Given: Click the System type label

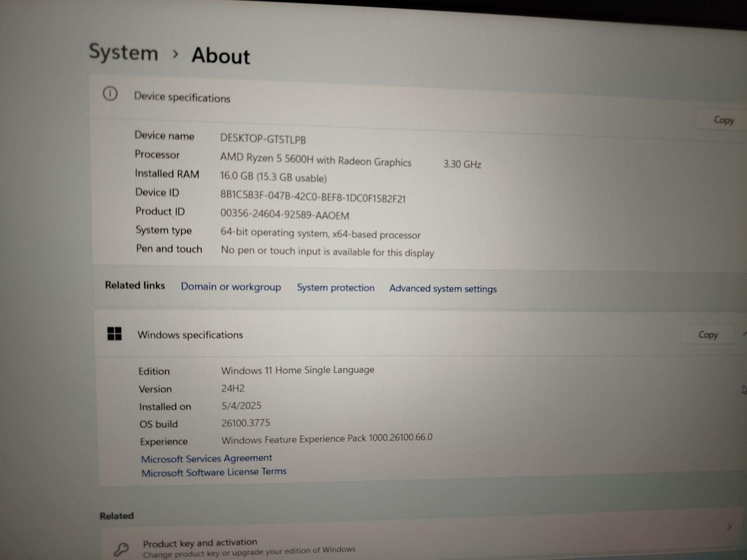Looking at the screenshot, I should (x=163, y=230).
